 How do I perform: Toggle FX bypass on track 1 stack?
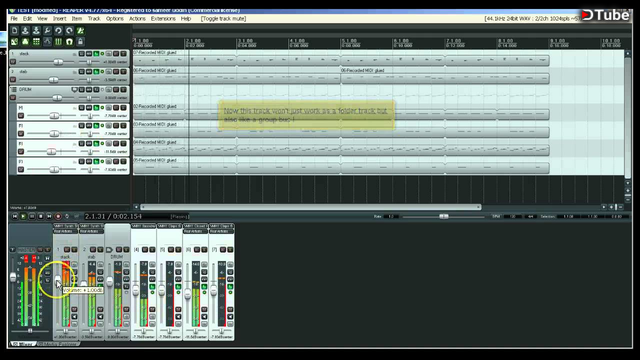click(x=102, y=53)
